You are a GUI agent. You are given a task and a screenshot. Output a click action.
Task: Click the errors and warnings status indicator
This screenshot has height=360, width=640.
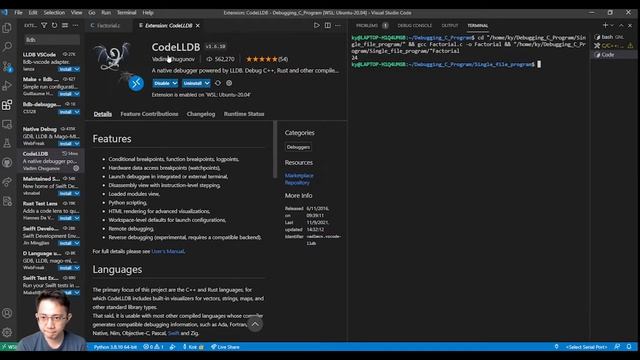(x=153, y=347)
